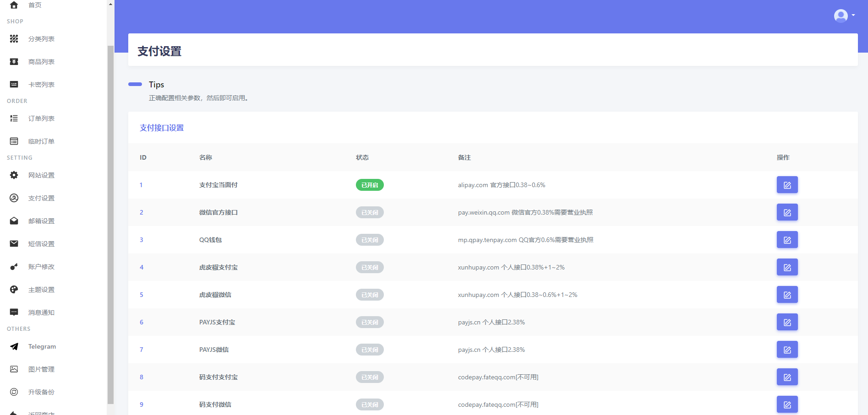This screenshot has width=868, height=415.
Task: Select 账户修改 from the sidebar menu
Action: tap(40, 266)
